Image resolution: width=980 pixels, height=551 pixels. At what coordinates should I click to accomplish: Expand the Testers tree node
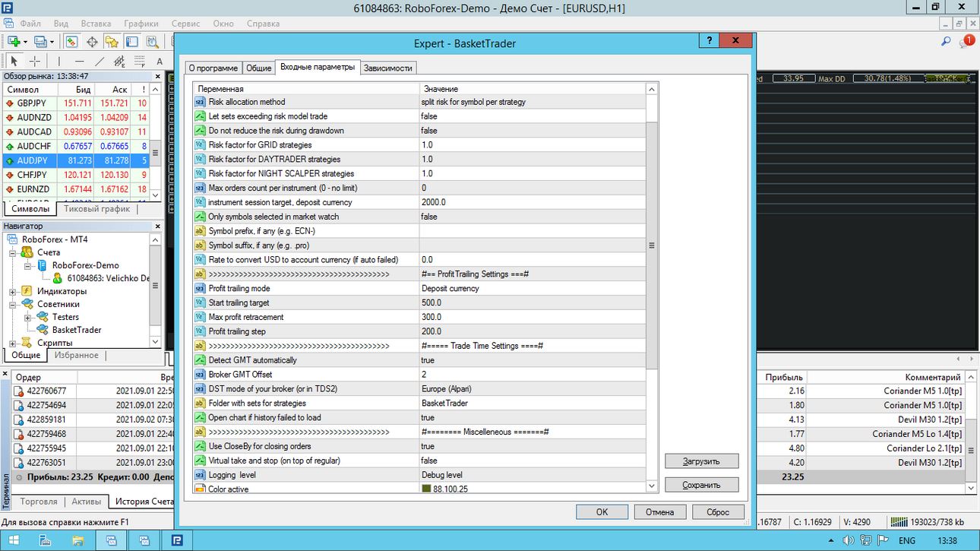pyautogui.click(x=28, y=317)
